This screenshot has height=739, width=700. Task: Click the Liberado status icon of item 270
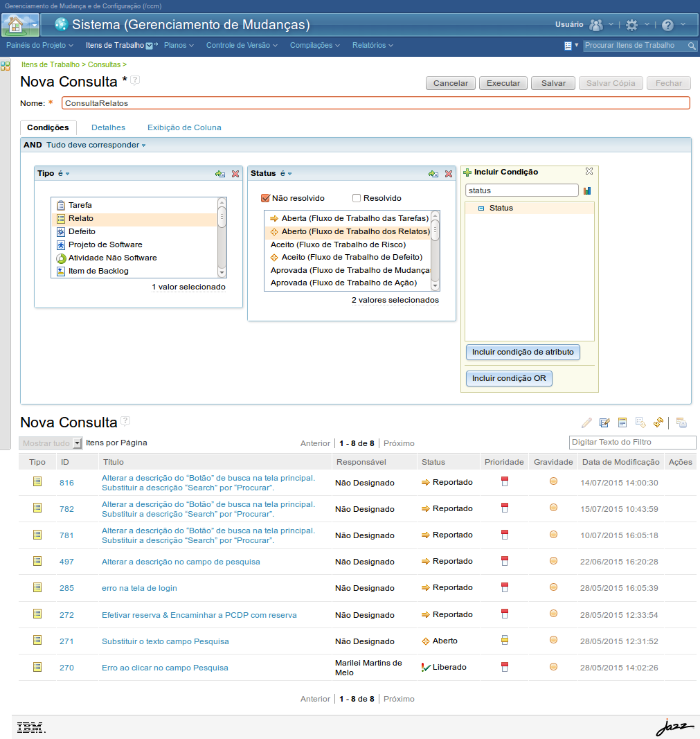point(426,668)
